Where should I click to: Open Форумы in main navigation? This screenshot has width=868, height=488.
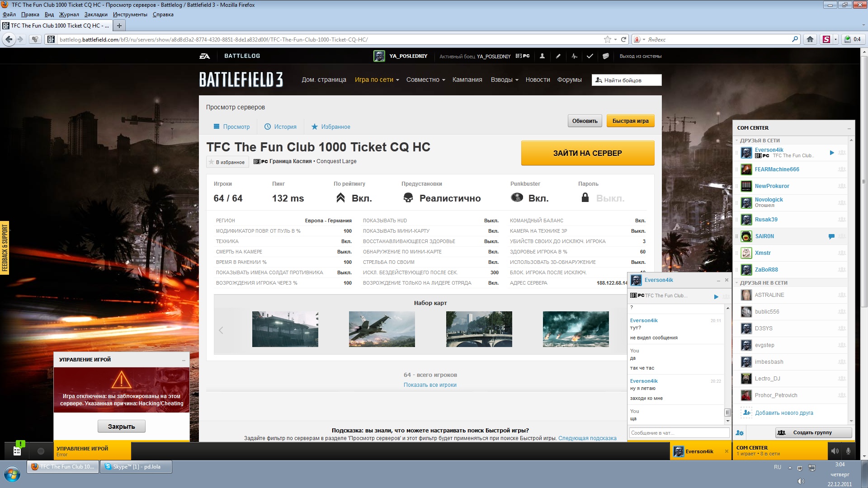[569, 80]
